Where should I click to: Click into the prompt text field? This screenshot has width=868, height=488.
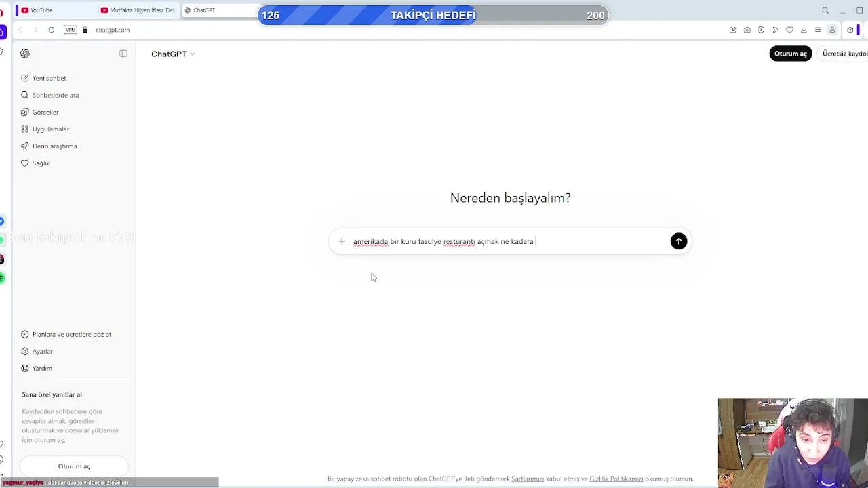pos(509,241)
